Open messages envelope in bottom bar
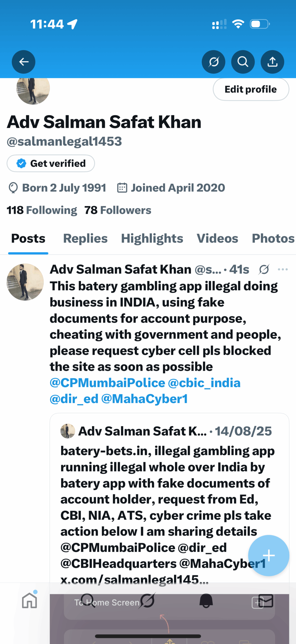The image size is (296, 644). (x=266, y=601)
